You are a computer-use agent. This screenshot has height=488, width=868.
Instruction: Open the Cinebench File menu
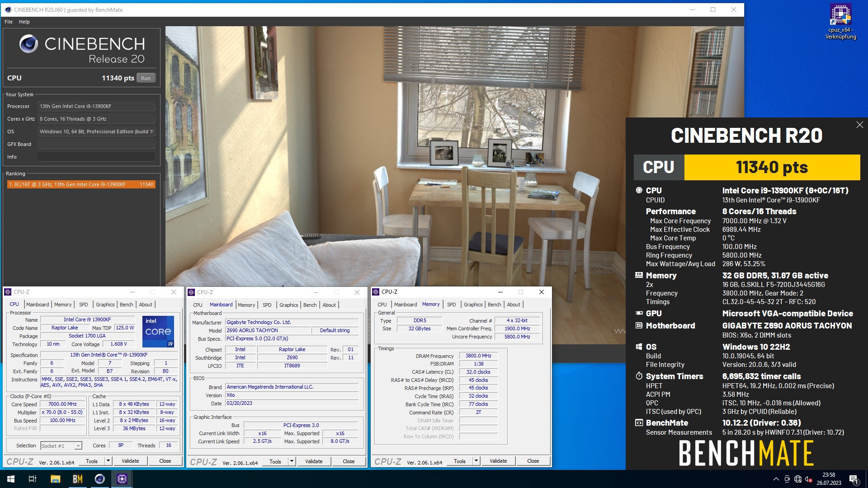(9, 22)
